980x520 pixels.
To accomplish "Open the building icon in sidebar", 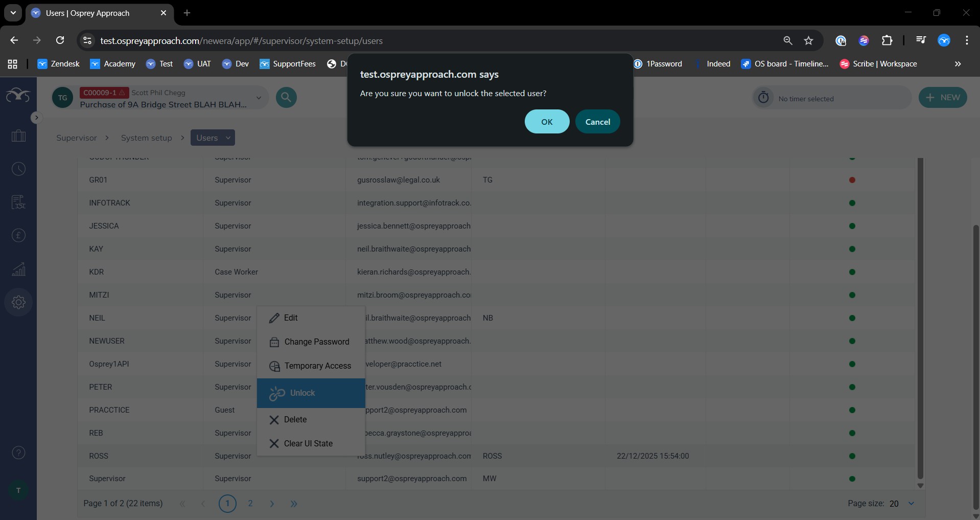I will [x=18, y=136].
